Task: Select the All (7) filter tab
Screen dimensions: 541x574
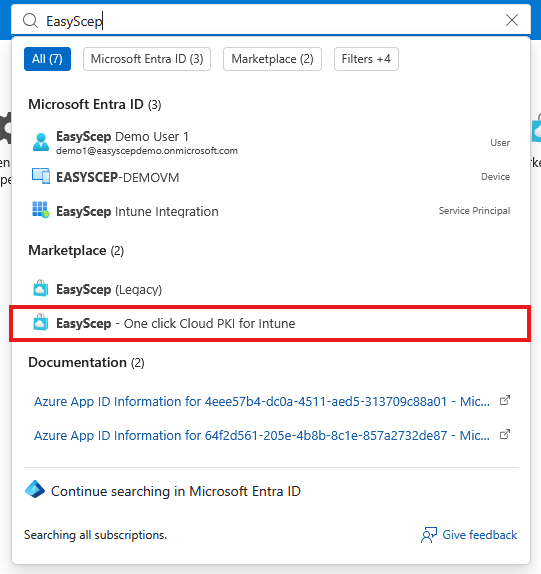Action: click(47, 59)
